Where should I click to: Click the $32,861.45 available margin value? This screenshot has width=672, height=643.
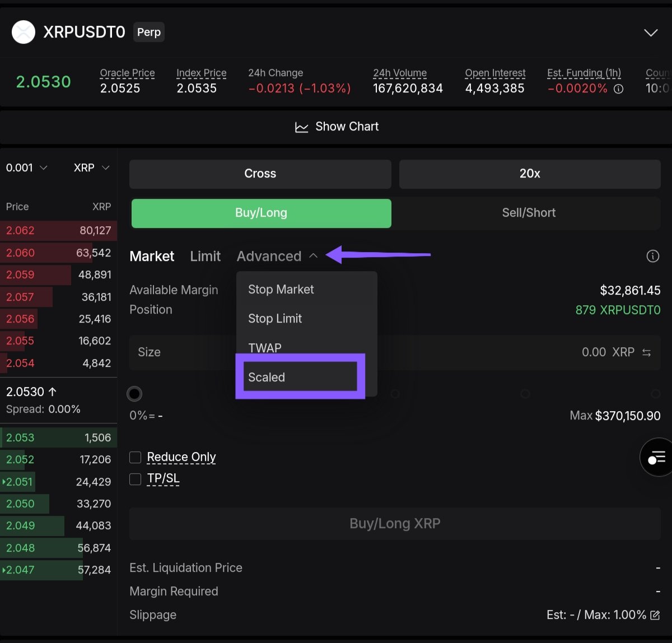click(x=630, y=291)
